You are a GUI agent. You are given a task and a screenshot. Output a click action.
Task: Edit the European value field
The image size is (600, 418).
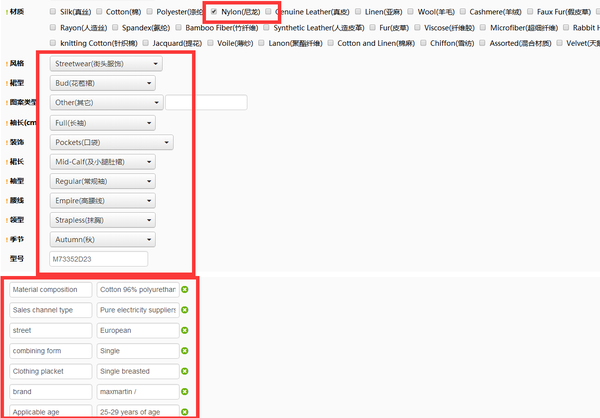point(138,330)
